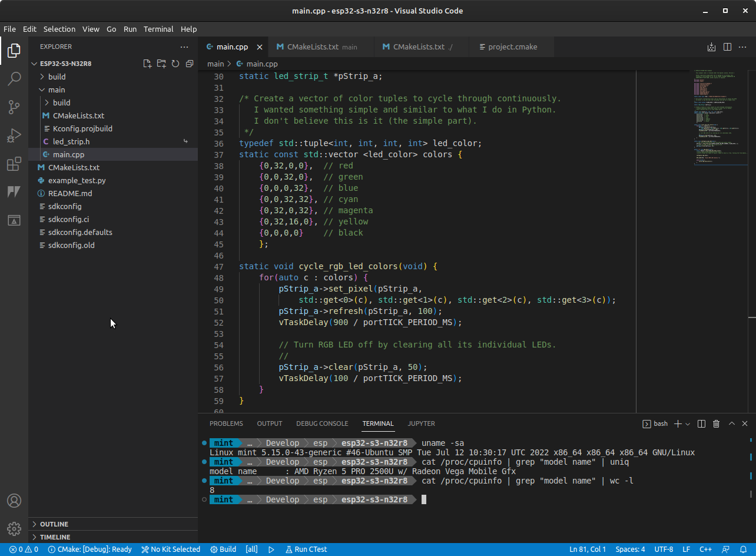Image resolution: width=756 pixels, height=556 pixels.
Task: Split the editor to the right
Action: click(727, 47)
